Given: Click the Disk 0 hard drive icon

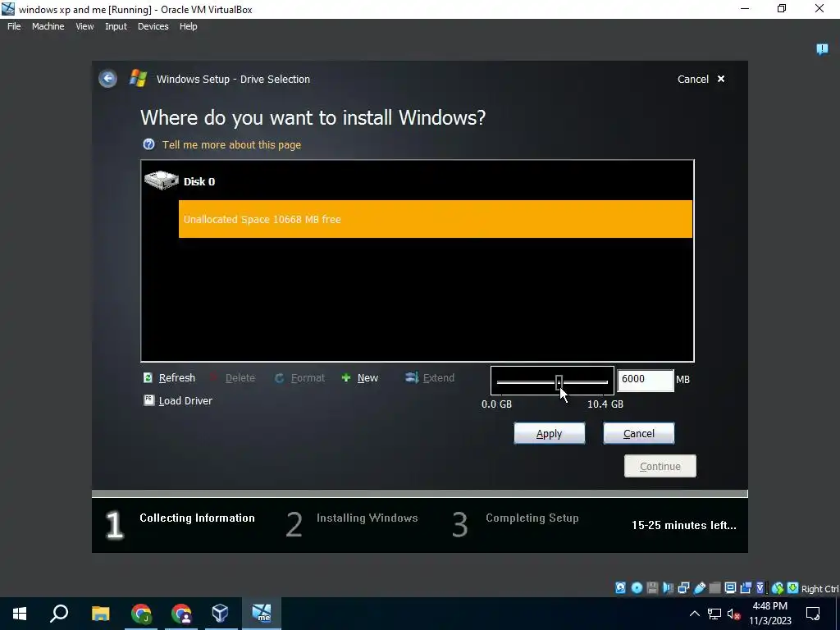Looking at the screenshot, I should pos(162,180).
